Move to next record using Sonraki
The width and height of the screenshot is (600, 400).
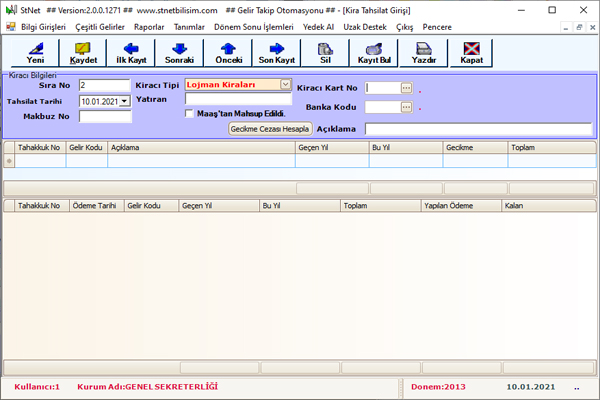click(179, 52)
